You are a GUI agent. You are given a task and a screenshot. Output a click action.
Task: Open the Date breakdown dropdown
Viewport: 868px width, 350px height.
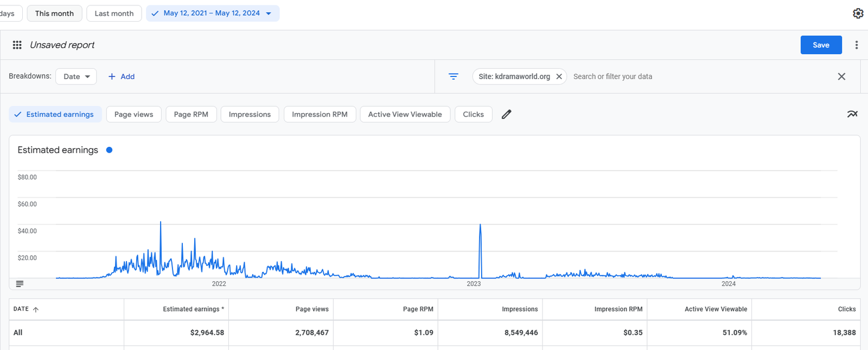(76, 76)
